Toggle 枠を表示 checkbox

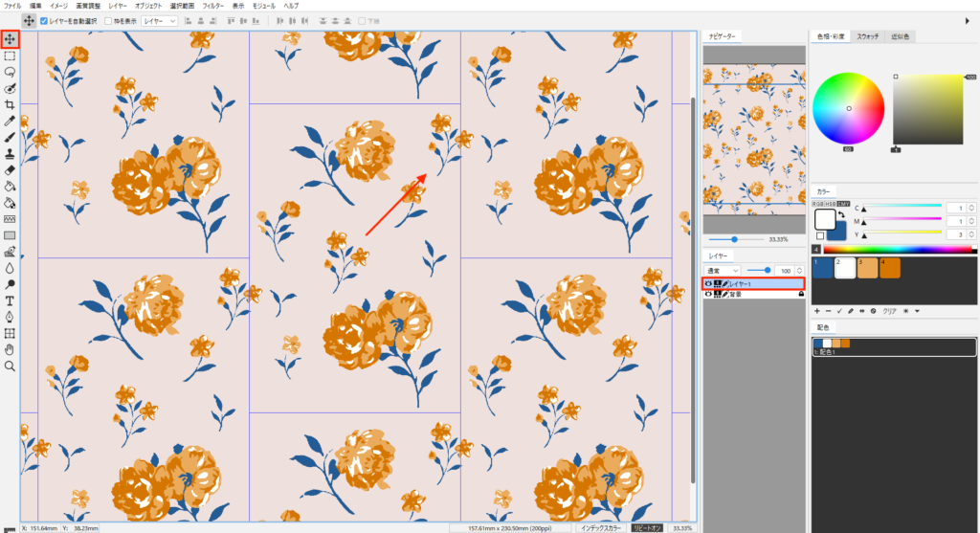tap(108, 21)
